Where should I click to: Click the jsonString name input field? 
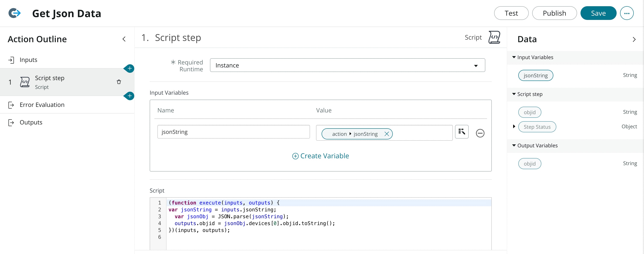pyautogui.click(x=233, y=132)
